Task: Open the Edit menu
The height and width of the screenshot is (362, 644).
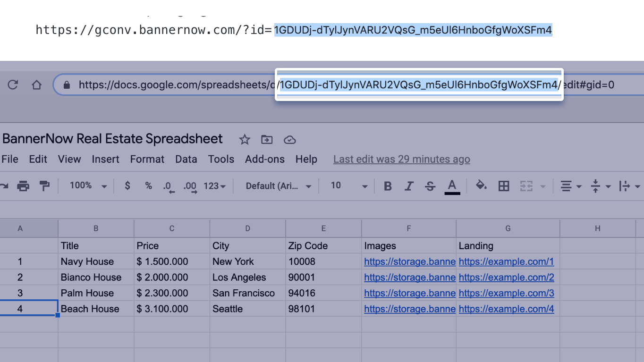Action: point(38,159)
